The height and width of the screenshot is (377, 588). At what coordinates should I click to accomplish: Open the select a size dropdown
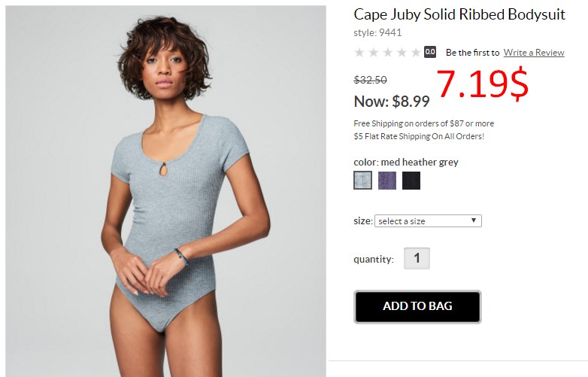tap(428, 221)
